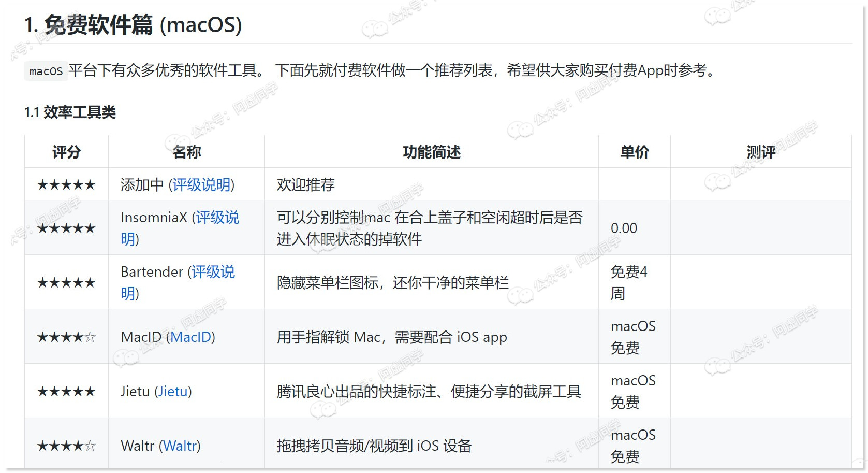Click the four-star rating in MacID row
868x473 pixels.
pyautogui.click(x=66, y=337)
